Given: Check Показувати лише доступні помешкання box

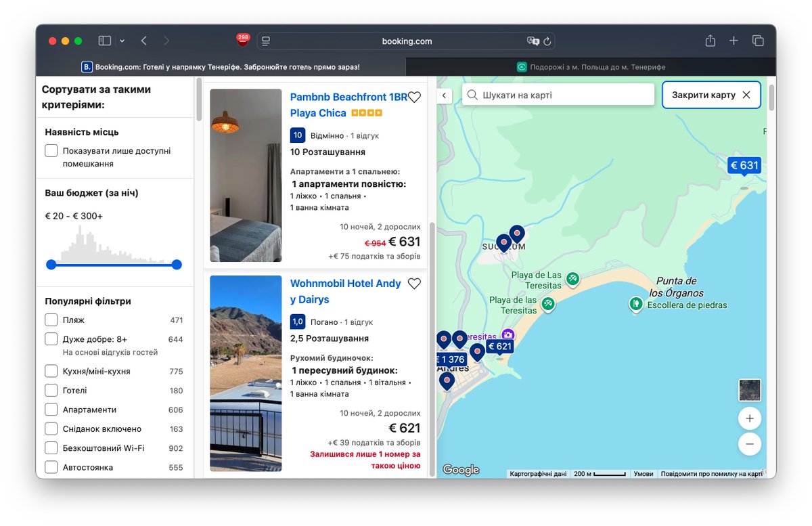Looking at the screenshot, I should 51,151.
